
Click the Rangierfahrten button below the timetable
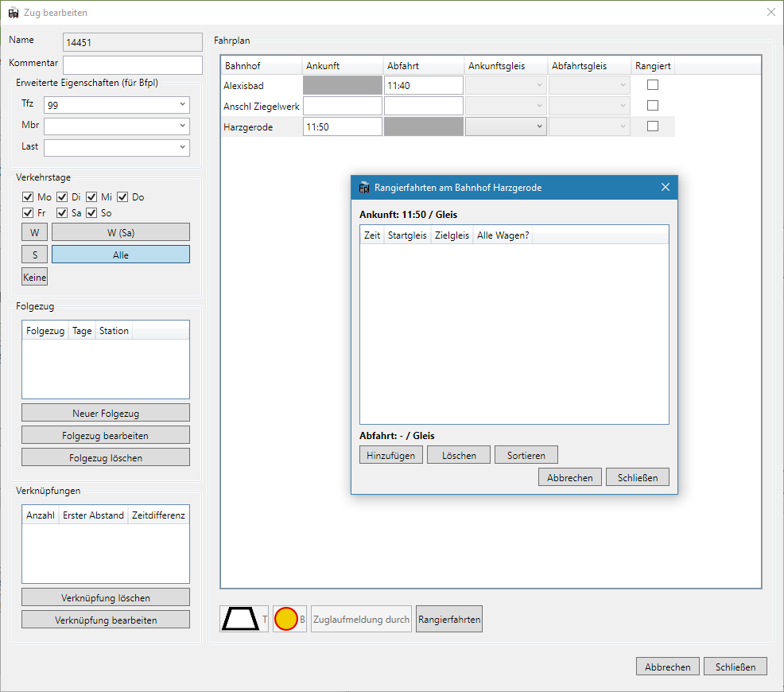tap(449, 619)
